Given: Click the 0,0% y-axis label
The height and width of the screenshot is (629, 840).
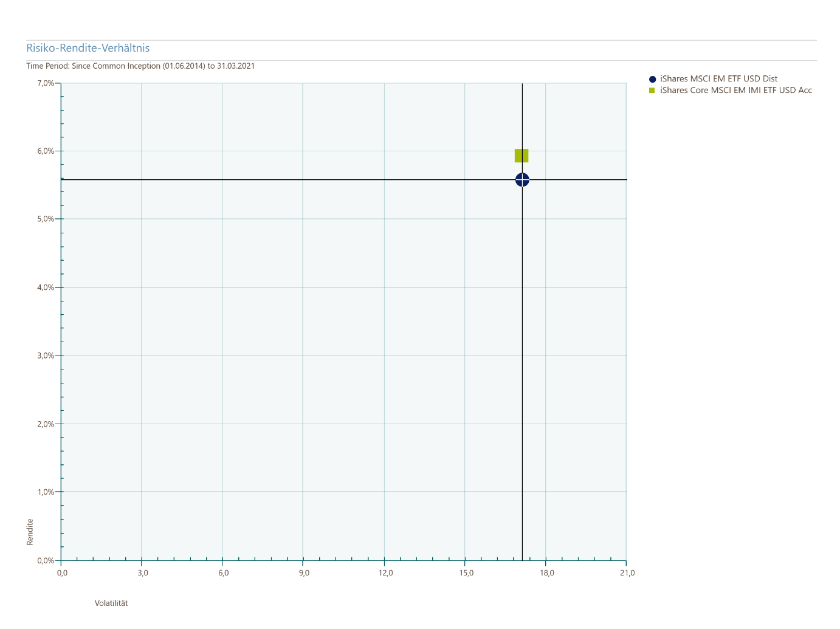Looking at the screenshot, I should click(46, 561).
